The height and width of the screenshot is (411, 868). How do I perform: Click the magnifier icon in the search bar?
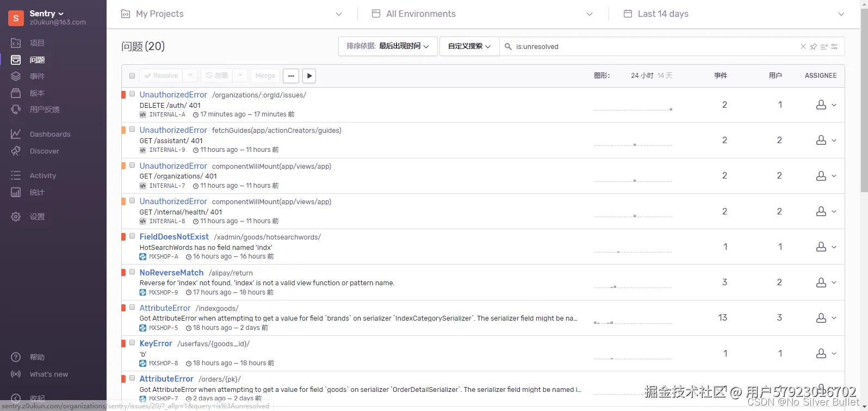(509, 46)
